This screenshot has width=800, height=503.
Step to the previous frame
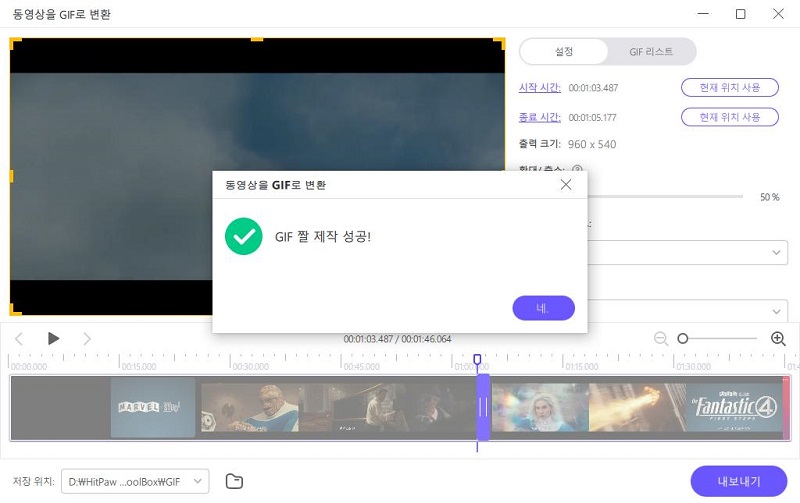tap(19, 339)
